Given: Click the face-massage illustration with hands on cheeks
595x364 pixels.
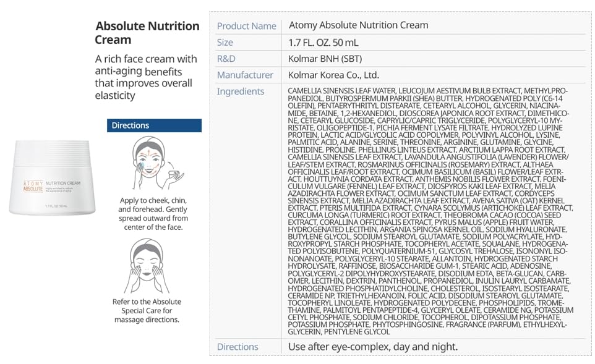Looking at the screenshot, I should 147,266.
